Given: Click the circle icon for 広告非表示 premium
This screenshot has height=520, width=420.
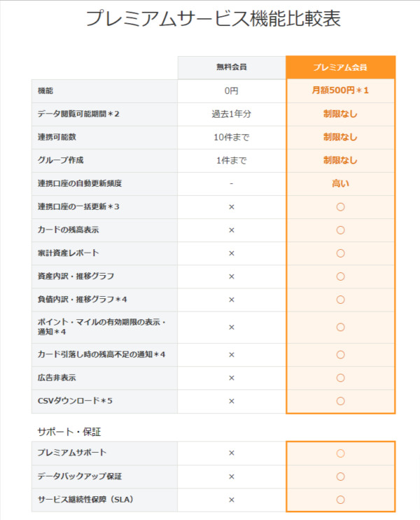Looking at the screenshot, I should coord(340,378).
